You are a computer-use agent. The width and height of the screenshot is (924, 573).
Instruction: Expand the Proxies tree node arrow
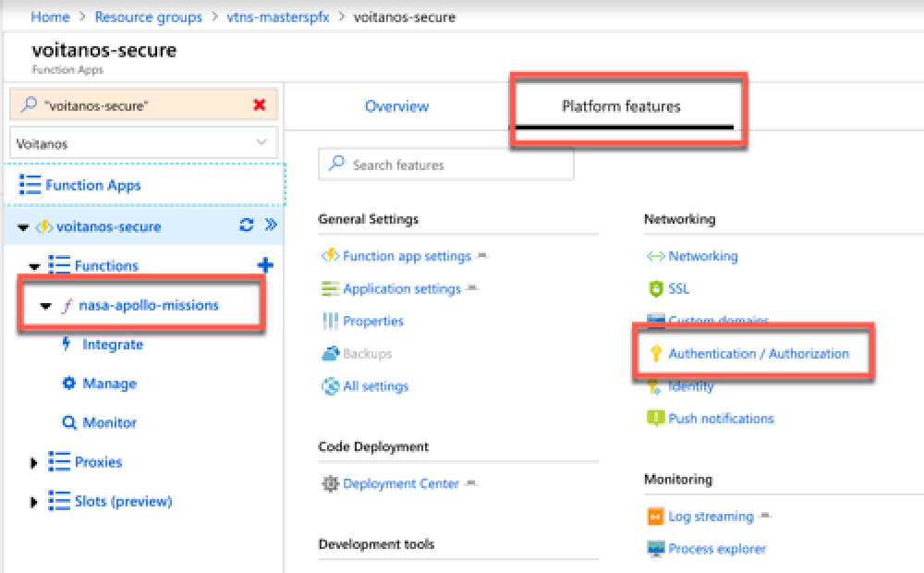tap(33, 463)
